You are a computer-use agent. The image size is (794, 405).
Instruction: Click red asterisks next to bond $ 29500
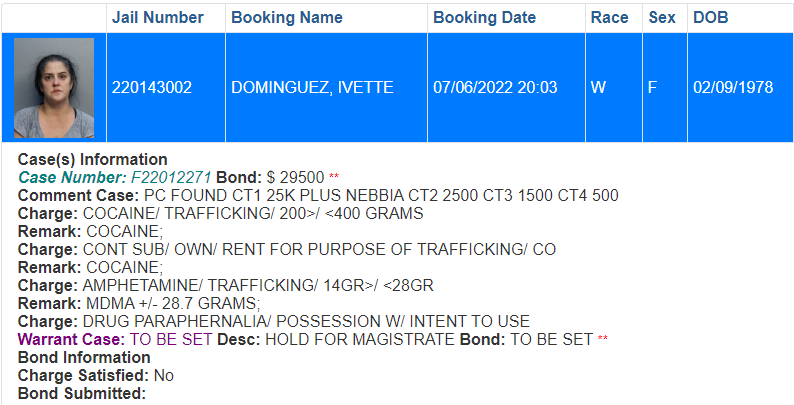334,177
